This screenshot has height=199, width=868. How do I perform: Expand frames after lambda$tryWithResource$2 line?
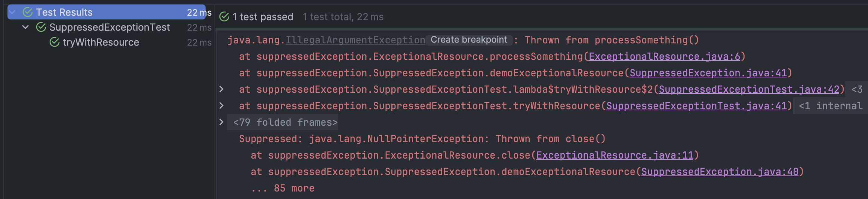tap(221, 89)
